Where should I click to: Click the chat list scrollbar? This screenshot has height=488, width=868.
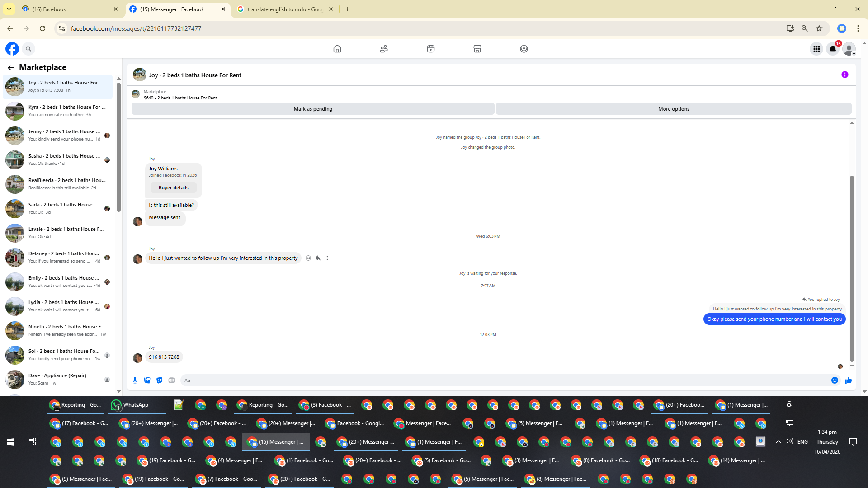pyautogui.click(x=118, y=147)
